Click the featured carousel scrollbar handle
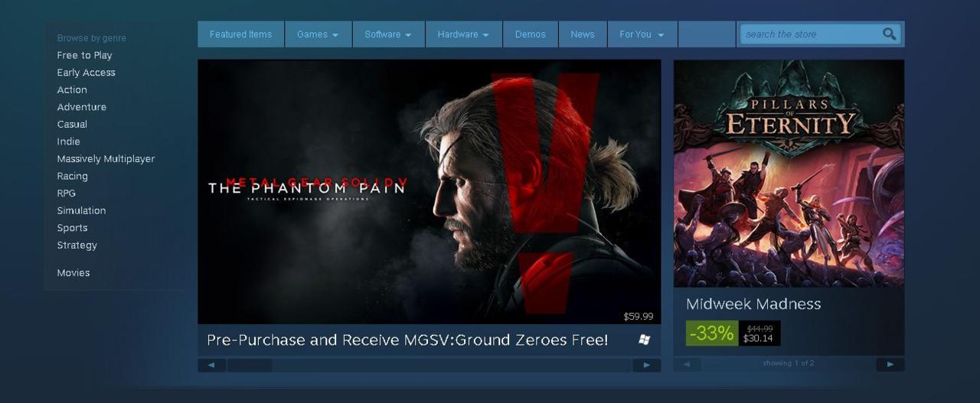This screenshot has height=403, width=980. coord(250,366)
